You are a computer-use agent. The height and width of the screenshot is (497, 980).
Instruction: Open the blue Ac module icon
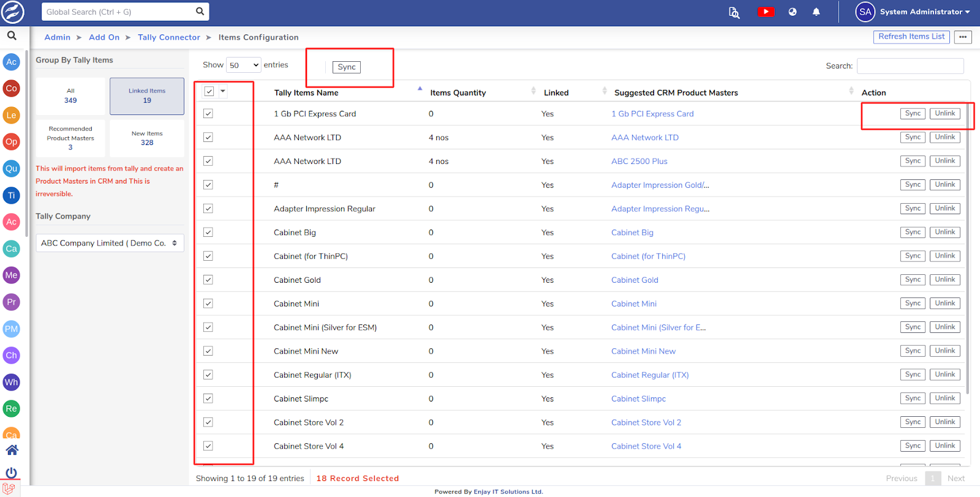[12, 62]
